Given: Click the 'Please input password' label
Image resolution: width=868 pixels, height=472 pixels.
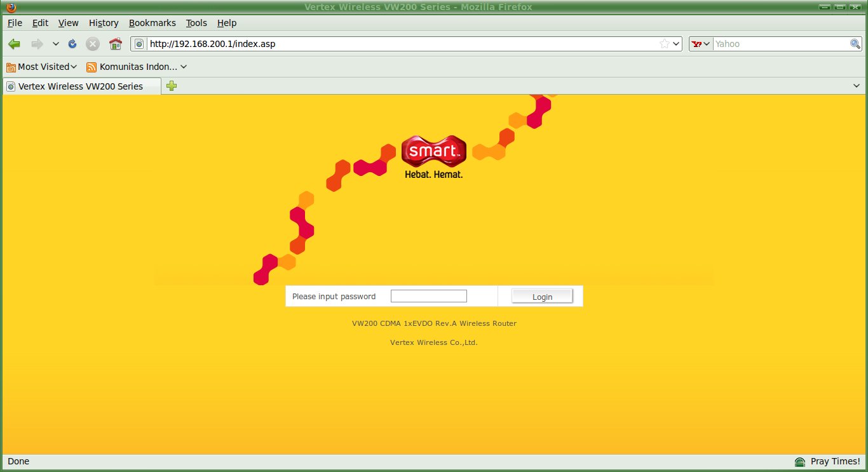Looking at the screenshot, I should [334, 297].
